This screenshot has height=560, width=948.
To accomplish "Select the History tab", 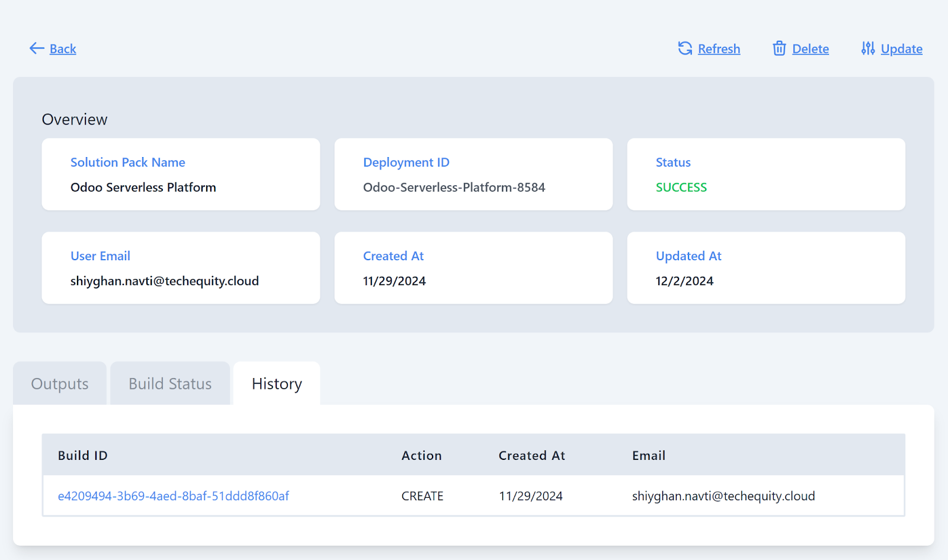I will [x=277, y=383].
